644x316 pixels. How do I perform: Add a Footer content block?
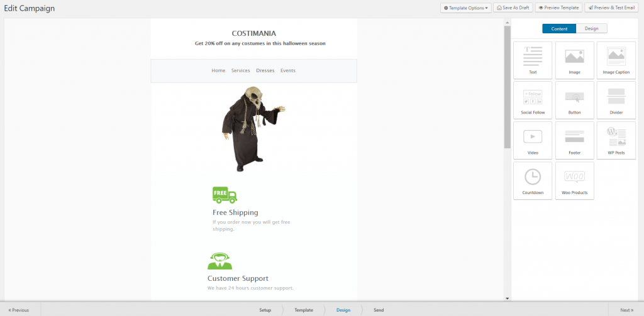(574, 140)
